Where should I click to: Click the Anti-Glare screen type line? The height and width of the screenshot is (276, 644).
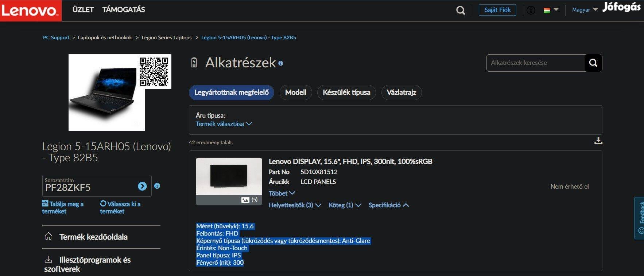[x=283, y=241]
